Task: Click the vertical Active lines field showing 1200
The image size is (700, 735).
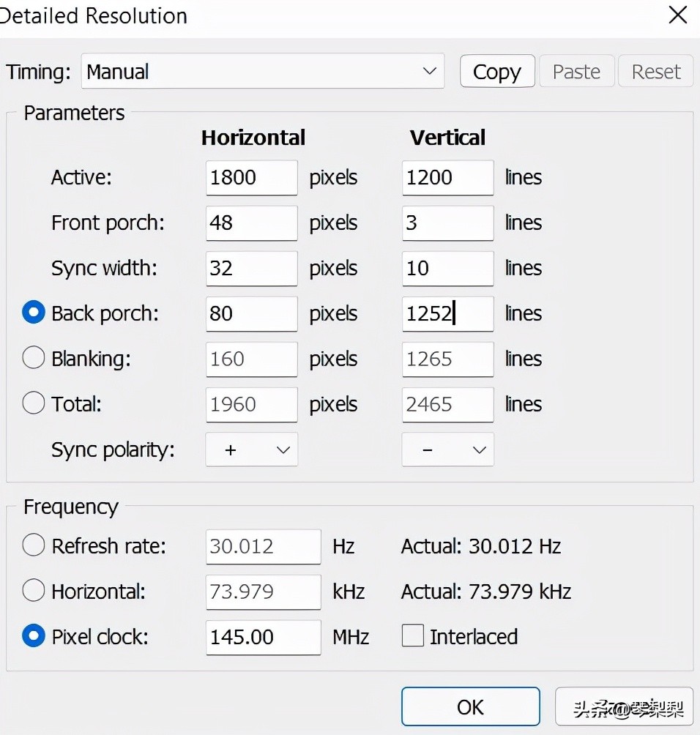Action: click(x=447, y=177)
